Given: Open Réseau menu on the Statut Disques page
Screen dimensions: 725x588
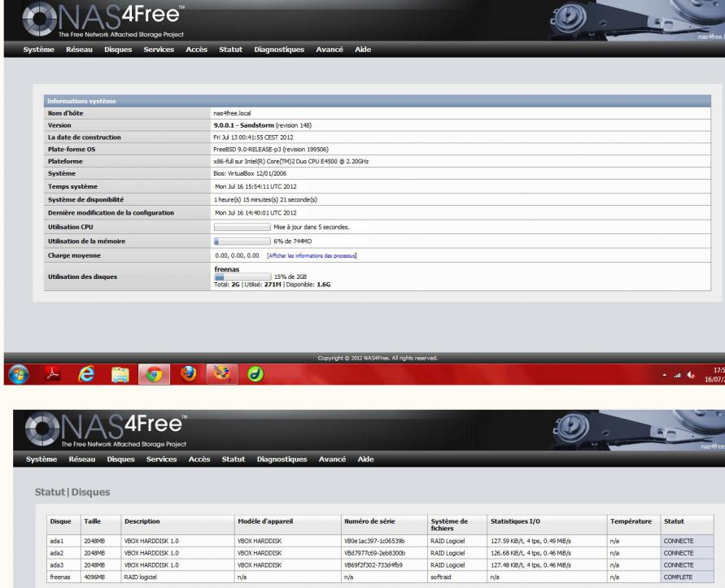Looking at the screenshot, I should coord(82,459).
